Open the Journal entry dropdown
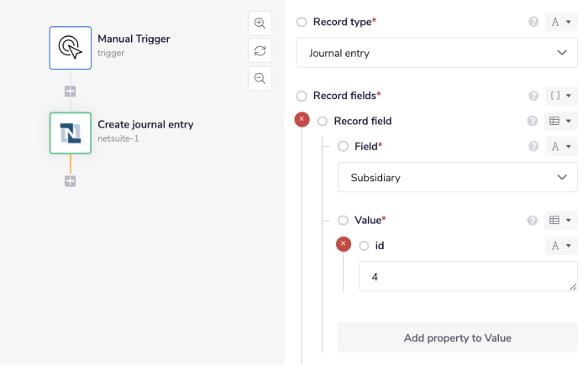This screenshot has height=365, width=588. 437,53
